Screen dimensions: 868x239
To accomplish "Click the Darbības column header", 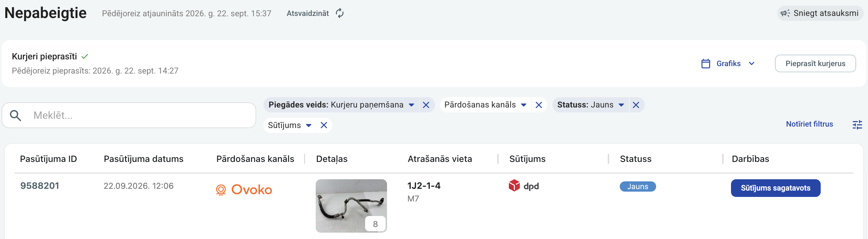I will 750,159.
